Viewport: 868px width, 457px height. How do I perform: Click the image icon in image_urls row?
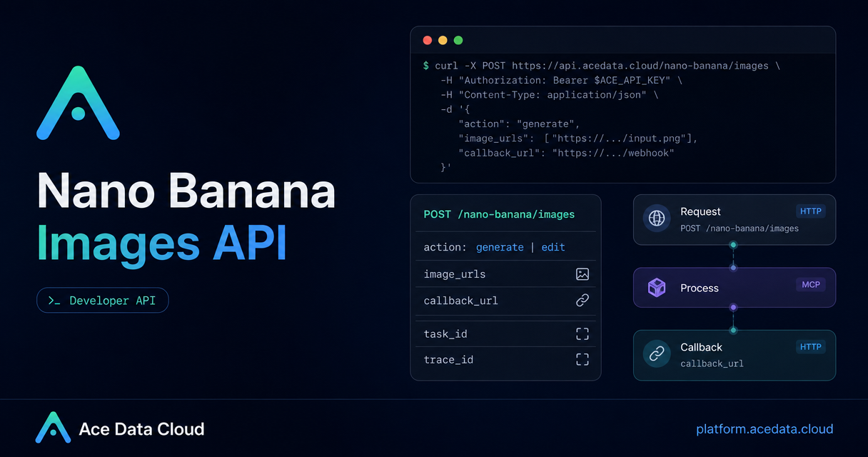[x=582, y=274]
